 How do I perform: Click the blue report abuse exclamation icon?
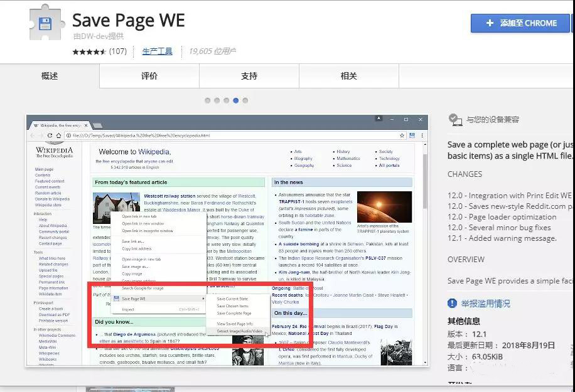(x=453, y=304)
